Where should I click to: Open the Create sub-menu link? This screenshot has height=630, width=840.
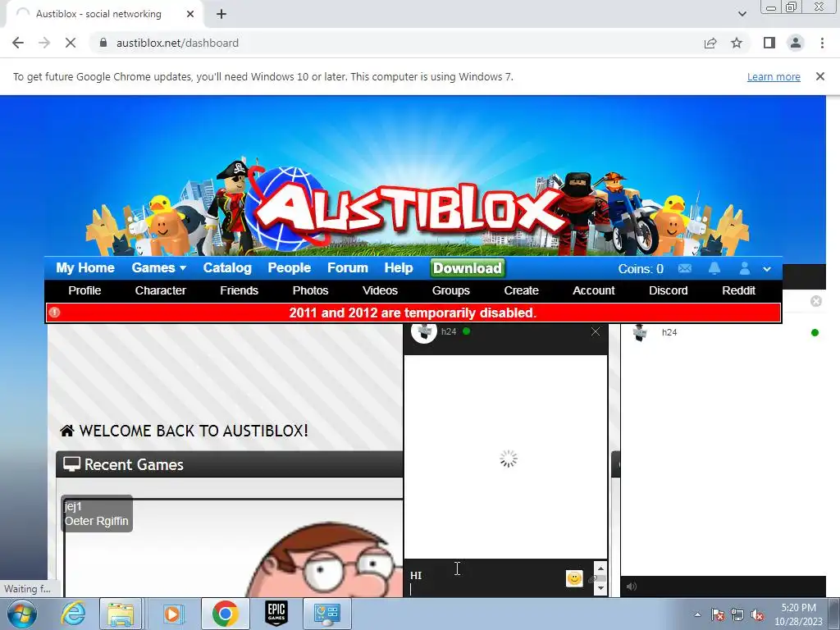(x=521, y=290)
